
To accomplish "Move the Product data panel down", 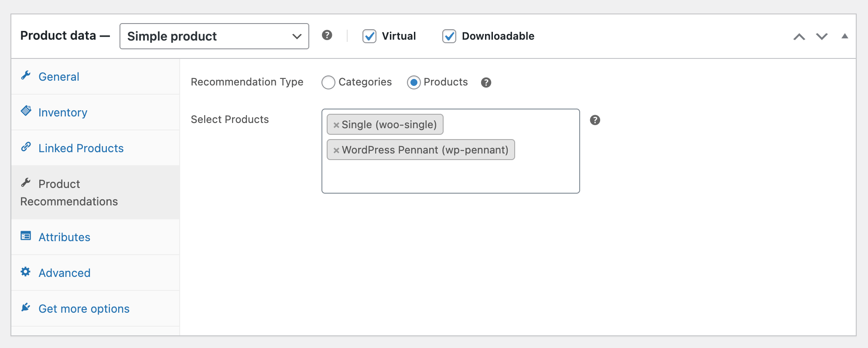I will tap(822, 37).
